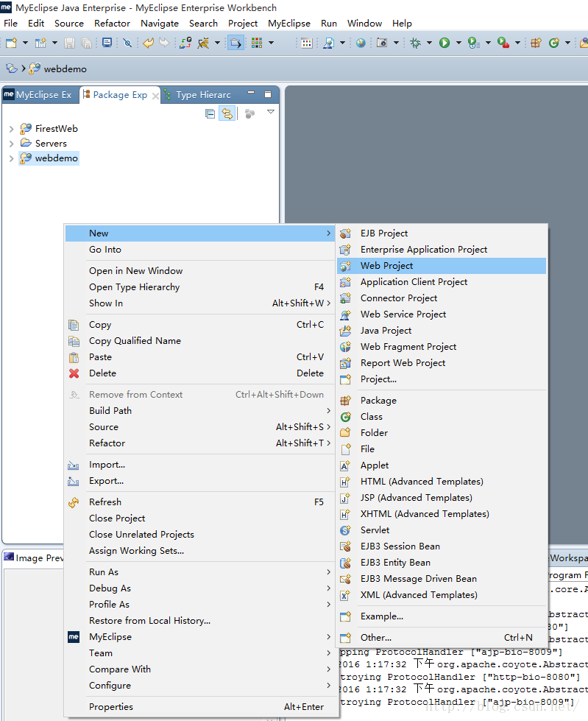The height and width of the screenshot is (721, 588).
Task: Toggle Link with Editor in Package Explorer
Action: [227, 113]
